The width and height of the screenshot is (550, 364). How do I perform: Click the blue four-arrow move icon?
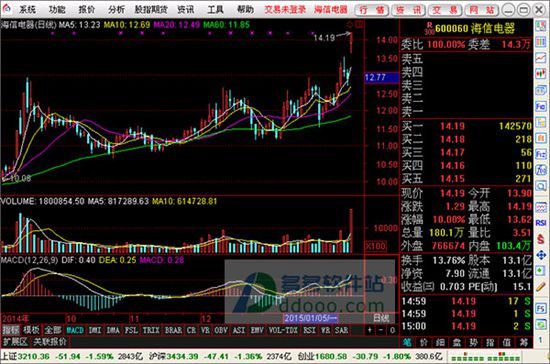pos(541,255)
